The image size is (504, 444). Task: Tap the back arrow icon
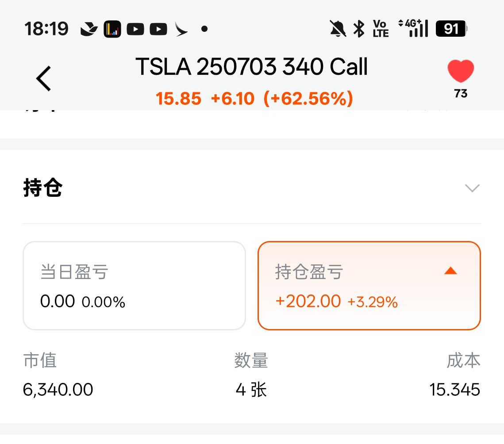tap(44, 79)
